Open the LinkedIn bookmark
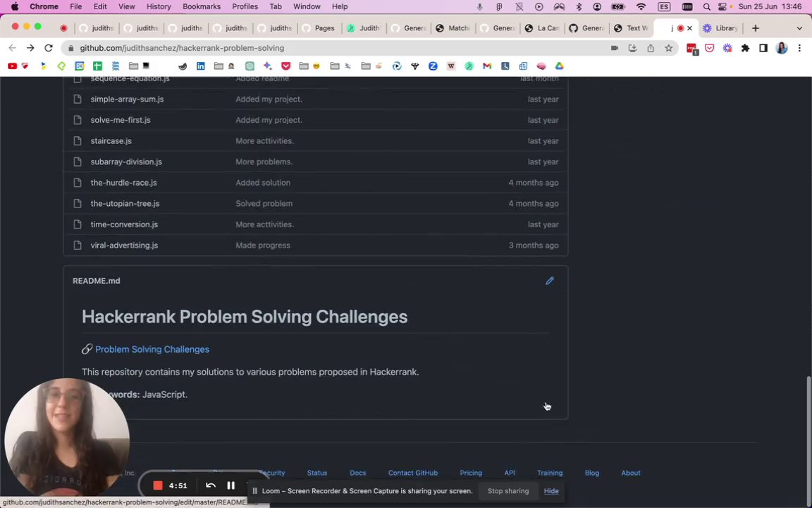The height and width of the screenshot is (508, 812). pos(200,66)
